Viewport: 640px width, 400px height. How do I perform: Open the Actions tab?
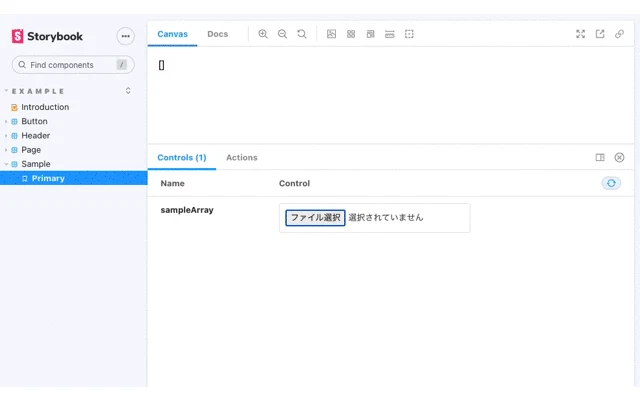point(242,158)
